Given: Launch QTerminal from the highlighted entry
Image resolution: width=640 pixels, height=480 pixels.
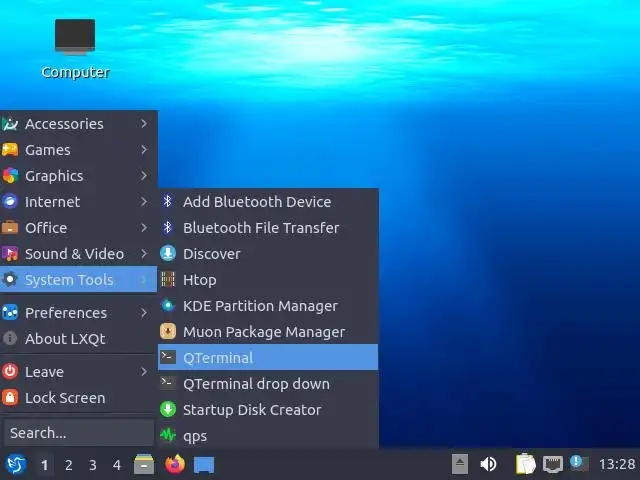Looking at the screenshot, I should click(x=268, y=358).
